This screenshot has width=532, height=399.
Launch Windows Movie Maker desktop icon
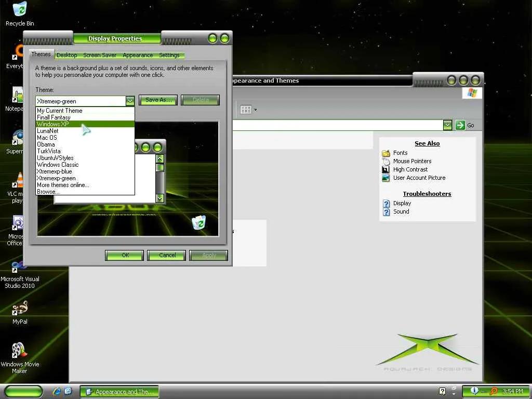coord(20,351)
